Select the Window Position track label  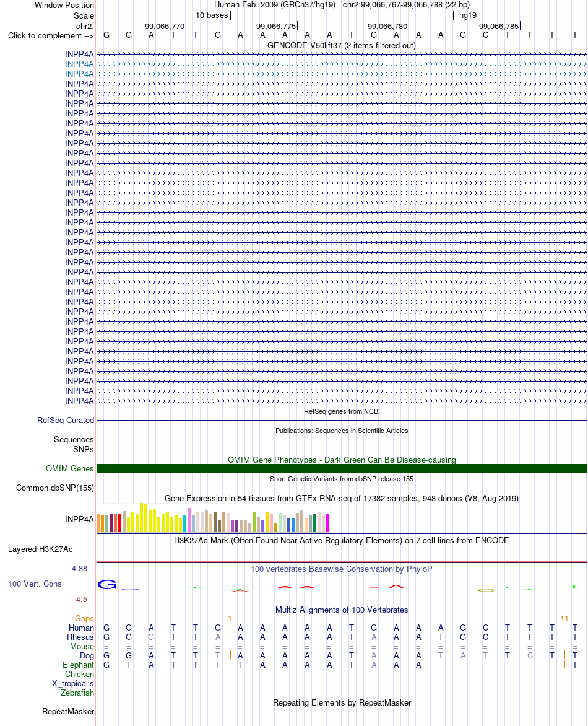64,5
